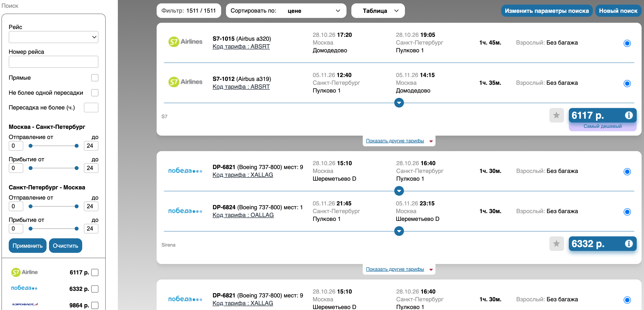Viewport: 644px width, 310px height.
Task: Check Не более одной пересадки option
Action: pyautogui.click(x=95, y=93)
